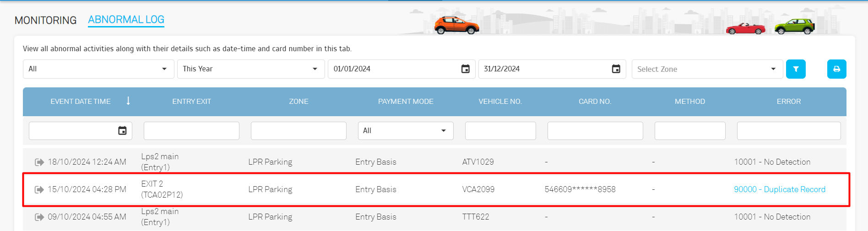Open the 90000 - Duplicate Record link
Image resolution: width=868 pixels, height=231 pixels.
click(779, 189)
